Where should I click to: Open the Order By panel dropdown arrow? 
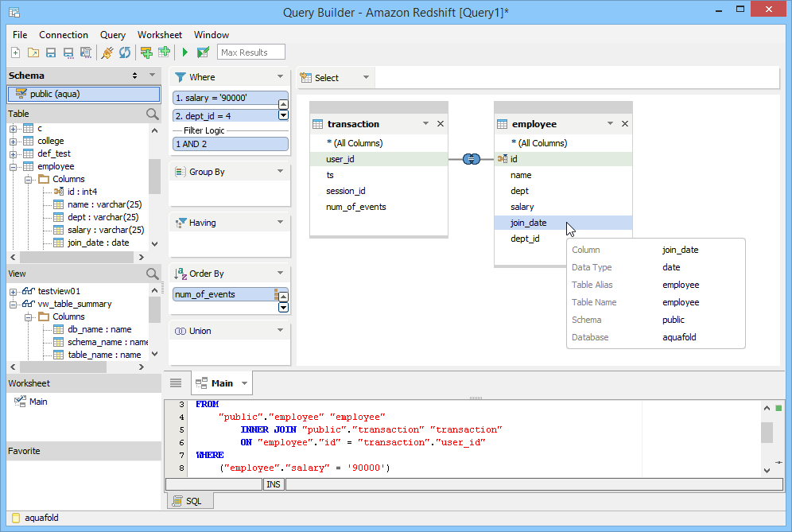tap(281, 273)
